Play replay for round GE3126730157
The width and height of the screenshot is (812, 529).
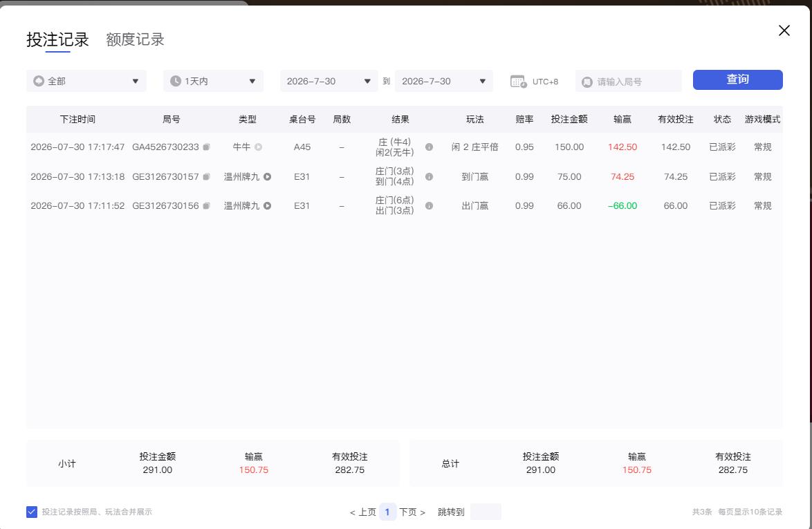267,176
